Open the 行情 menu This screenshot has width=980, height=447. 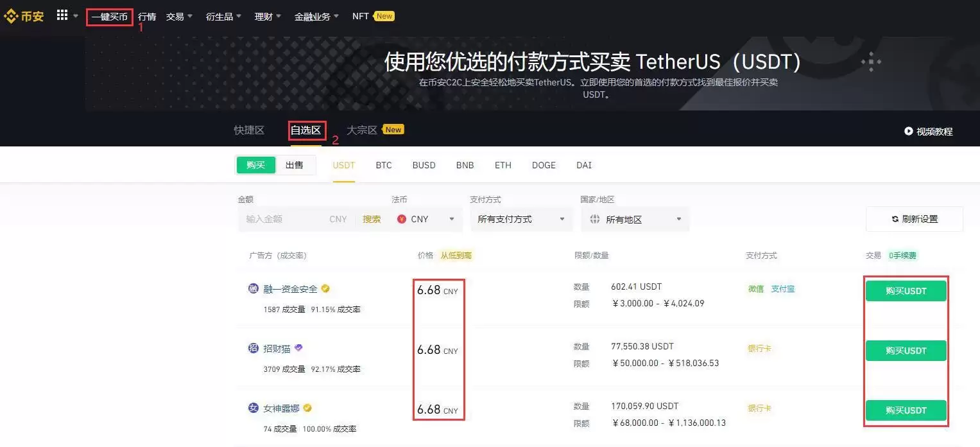pyautogui.click(x=146, y=16)
